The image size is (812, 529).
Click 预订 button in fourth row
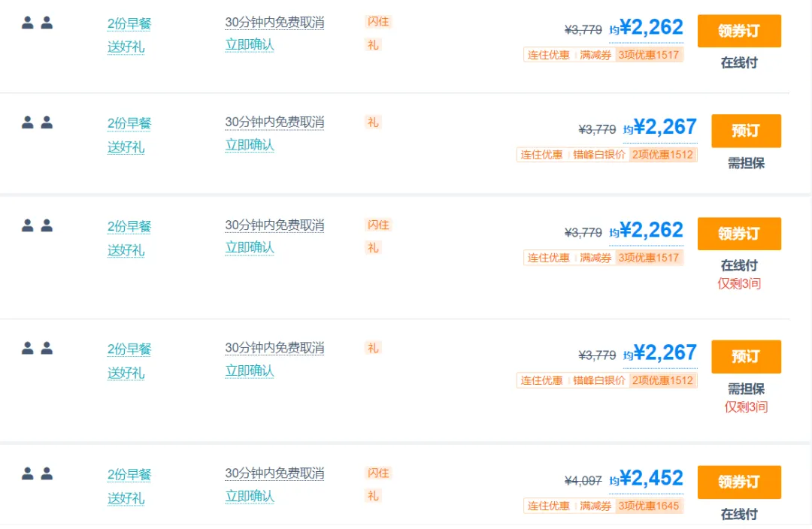[x=746, y=357]
